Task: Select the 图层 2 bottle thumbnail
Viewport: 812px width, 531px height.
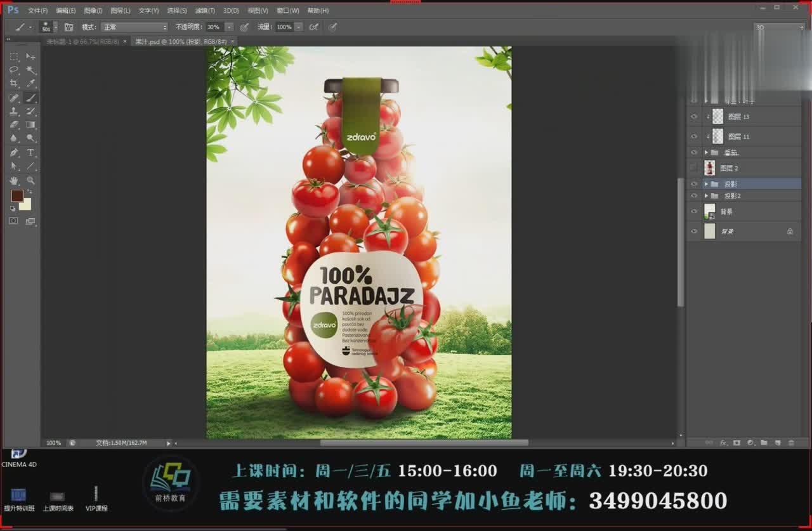Action: click(709, 168)
